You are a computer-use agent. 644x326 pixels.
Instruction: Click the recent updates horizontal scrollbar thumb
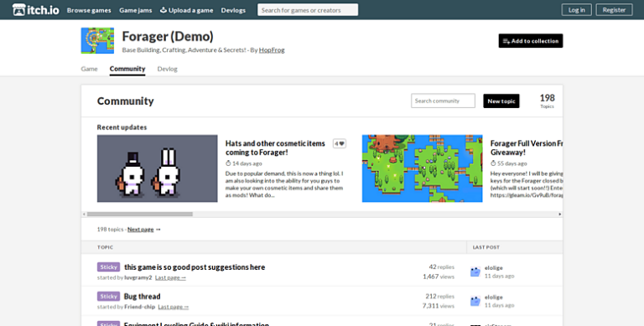(x=140, y=215)
